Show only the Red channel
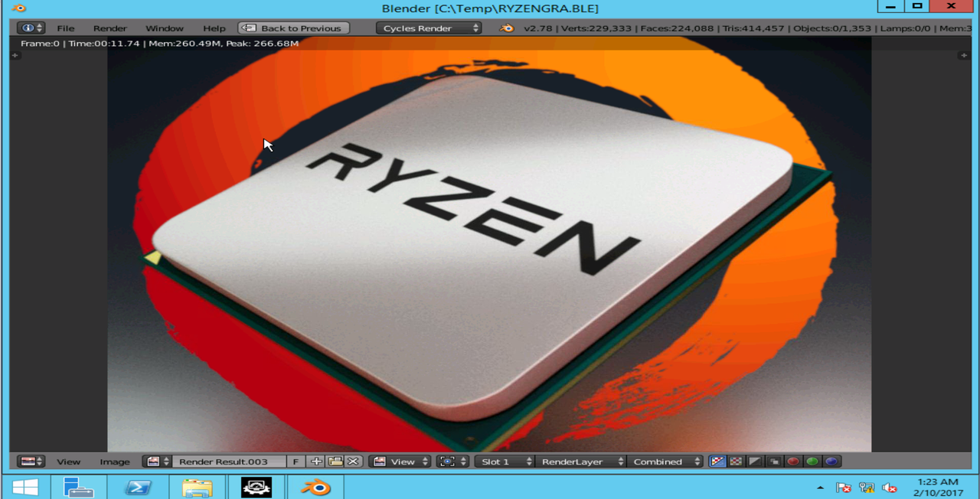 pyautogui.click(x=793, y=461)
